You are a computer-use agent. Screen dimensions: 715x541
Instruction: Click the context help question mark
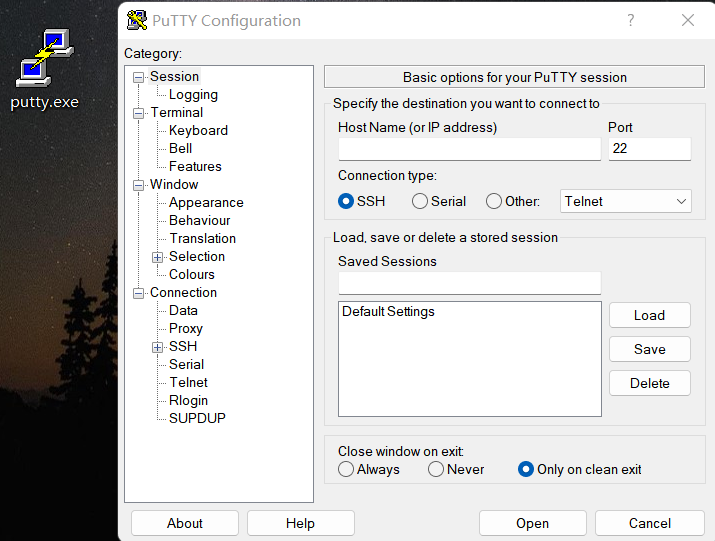[630, 20]
